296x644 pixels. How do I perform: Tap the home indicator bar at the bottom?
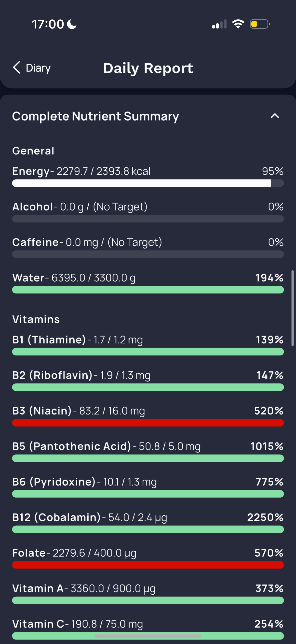(148, 636)
